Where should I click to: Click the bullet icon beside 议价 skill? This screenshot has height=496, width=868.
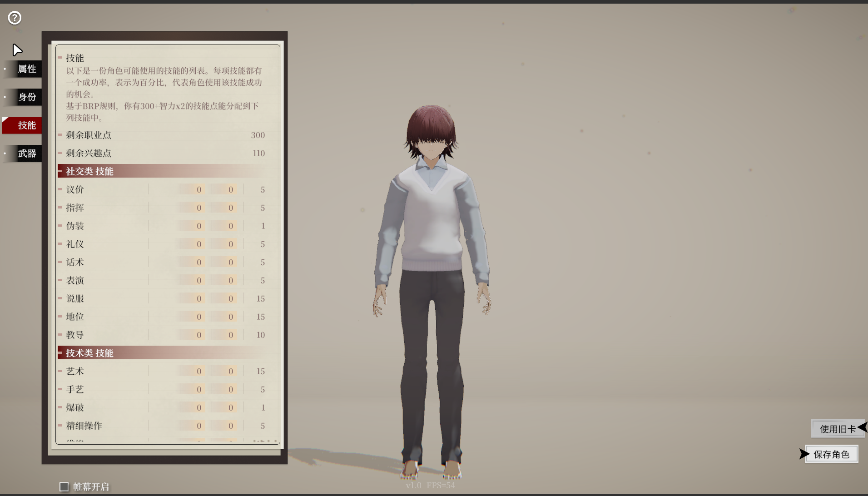point(61,189)
